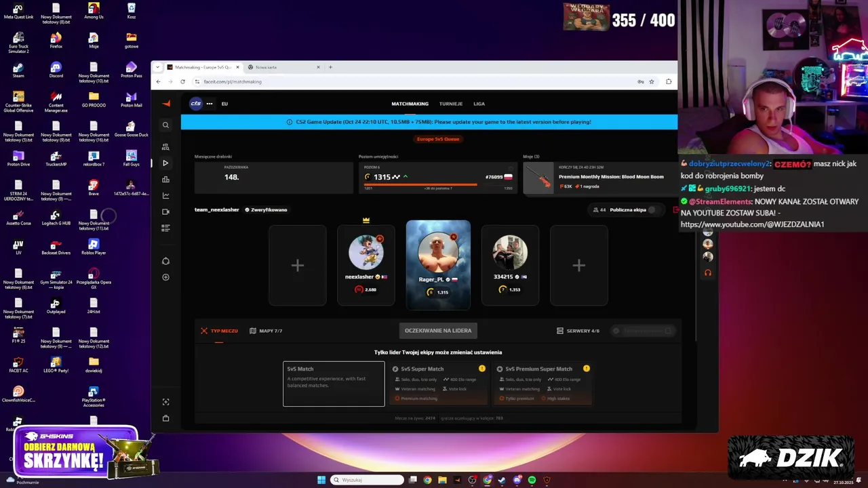
Task: Click the OCZEKIWANIE NA LIDERA button
Action: point(438,331)
